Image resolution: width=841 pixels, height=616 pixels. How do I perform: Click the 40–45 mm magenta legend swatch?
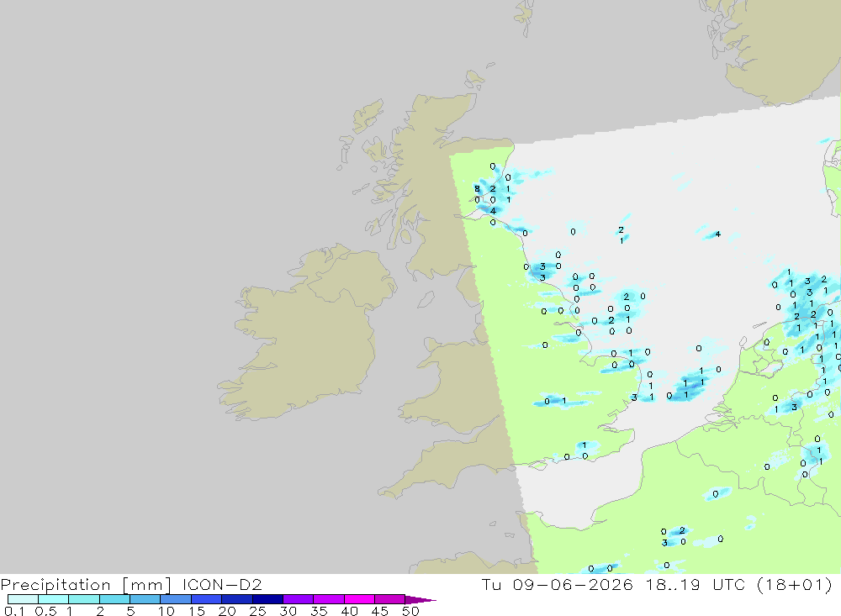359,599
